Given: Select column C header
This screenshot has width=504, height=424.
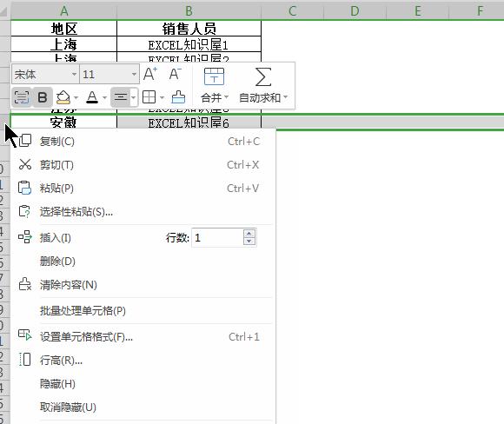Looking at the screenshot, I should pos(293,11).
